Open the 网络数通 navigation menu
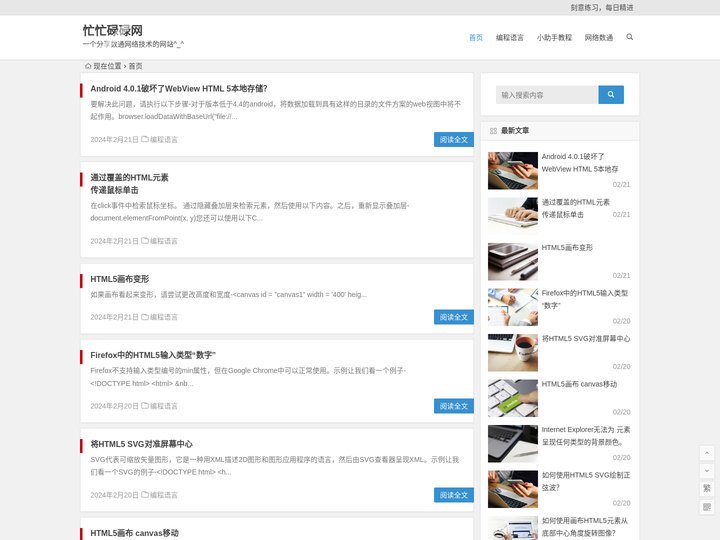The width and height of the screenshot is (720, 540). [599, 38]
